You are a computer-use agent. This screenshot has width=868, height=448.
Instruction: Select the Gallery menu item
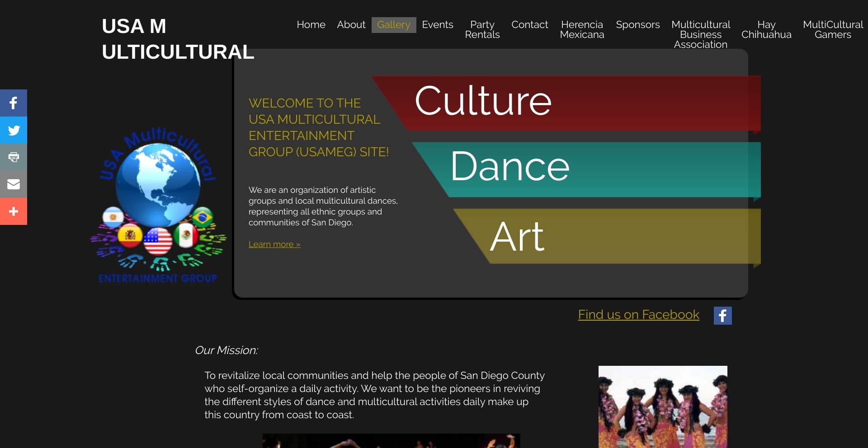[x=394, y=25]
